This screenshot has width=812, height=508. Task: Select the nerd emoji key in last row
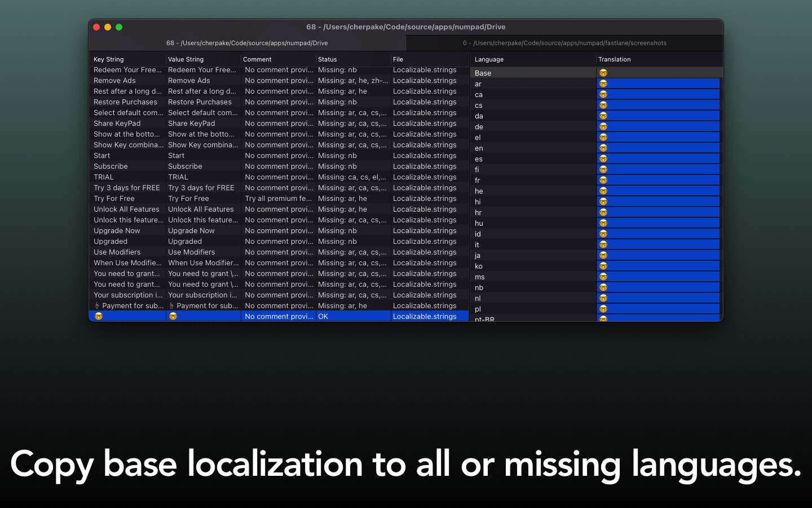tap(99, 316)
